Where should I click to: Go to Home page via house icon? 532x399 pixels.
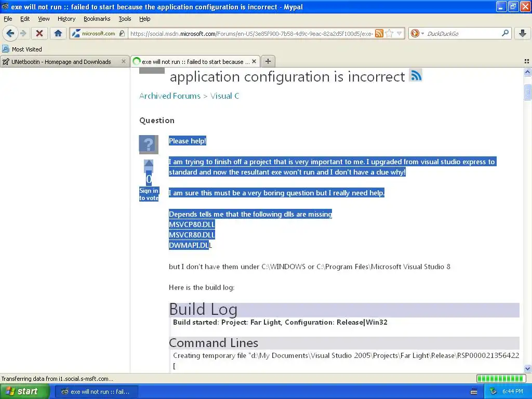[58, 33]
